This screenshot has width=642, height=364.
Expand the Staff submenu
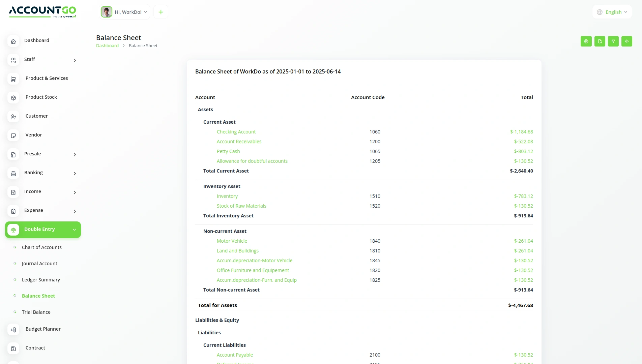(x=75, y=60)
